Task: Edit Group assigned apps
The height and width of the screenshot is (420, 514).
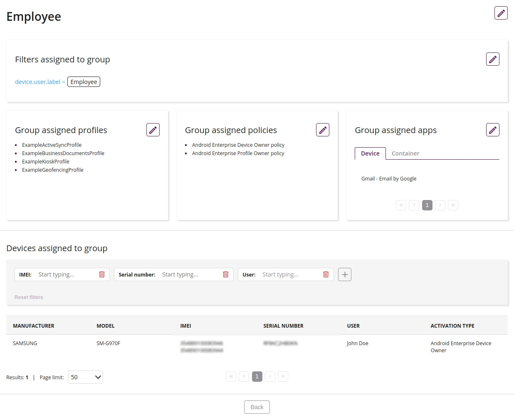Action: (x=492, y=130)
